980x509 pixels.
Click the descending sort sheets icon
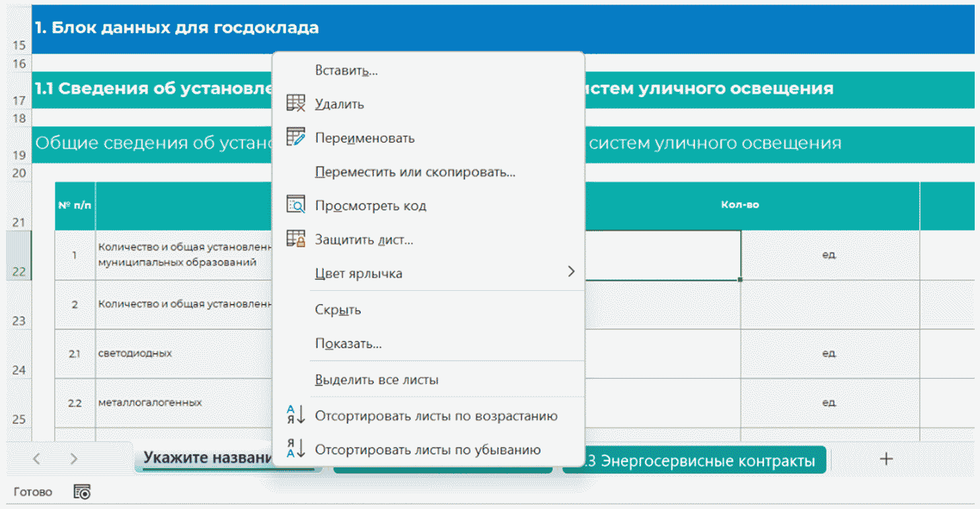click(295, 450)
